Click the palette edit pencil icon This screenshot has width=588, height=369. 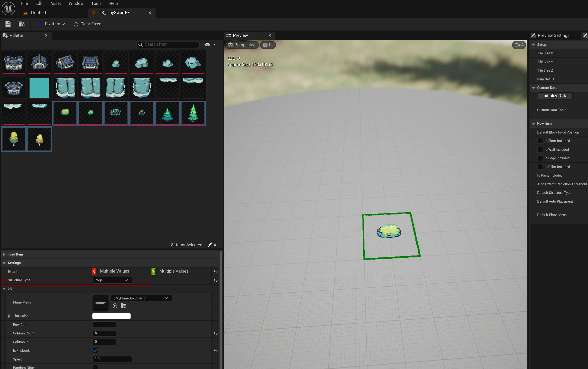210,245
